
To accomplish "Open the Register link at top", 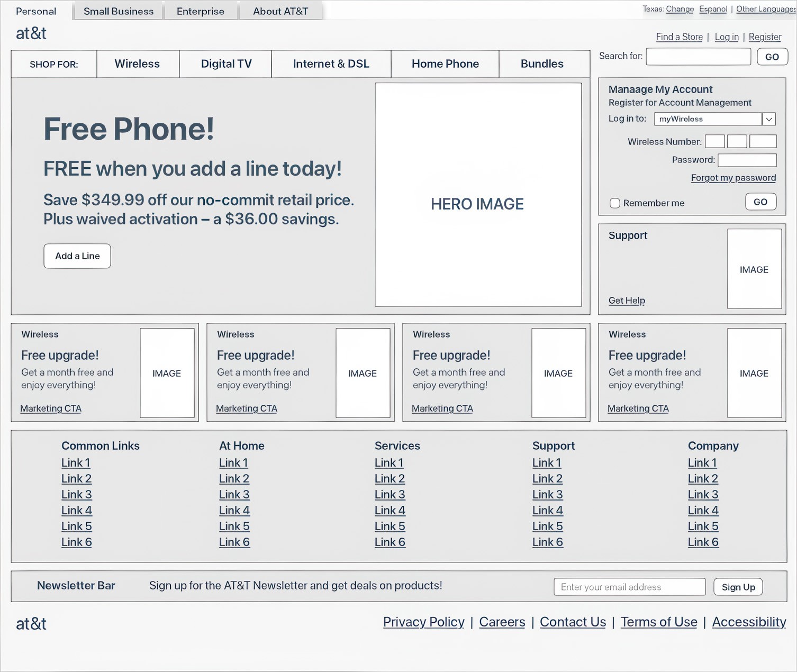I will (765, 37).
